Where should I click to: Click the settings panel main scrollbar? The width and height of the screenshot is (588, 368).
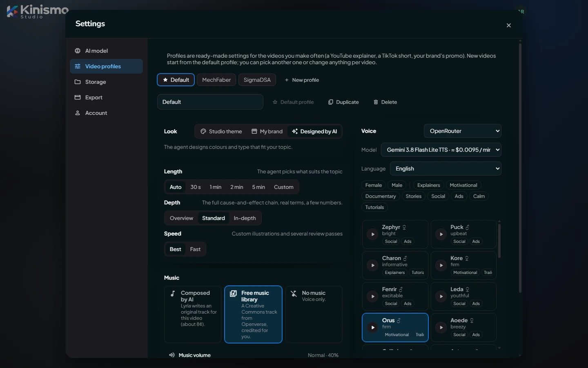click(x=520, y=168)
